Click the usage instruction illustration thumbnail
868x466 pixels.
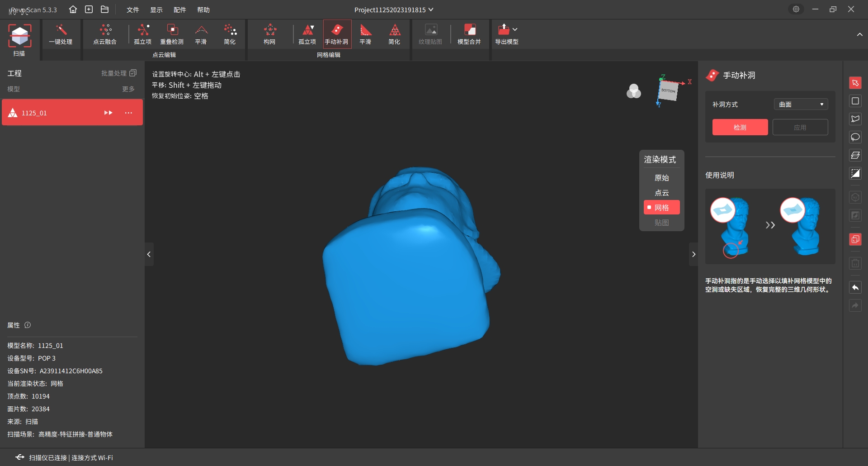770,226
